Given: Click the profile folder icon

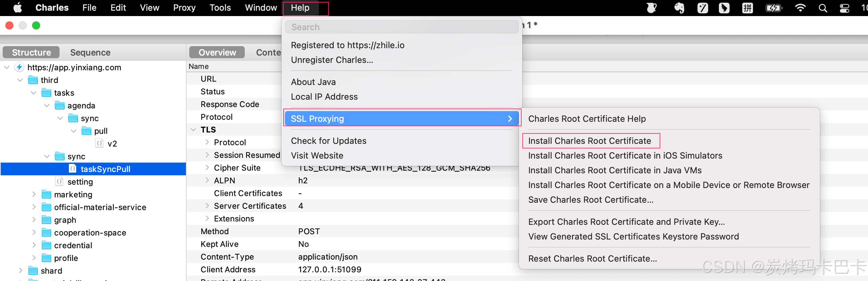Looking at the screenshot, I should (46, 258).
